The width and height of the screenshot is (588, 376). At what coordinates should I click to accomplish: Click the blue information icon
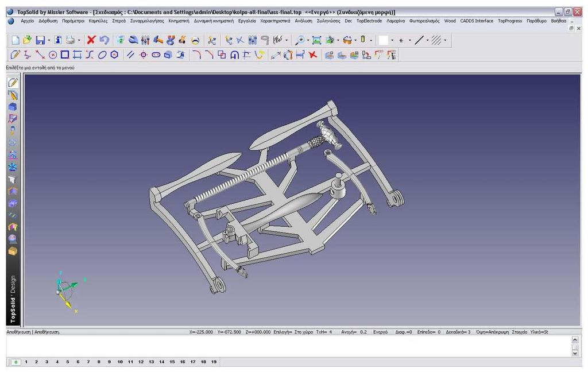pos(58,40)
